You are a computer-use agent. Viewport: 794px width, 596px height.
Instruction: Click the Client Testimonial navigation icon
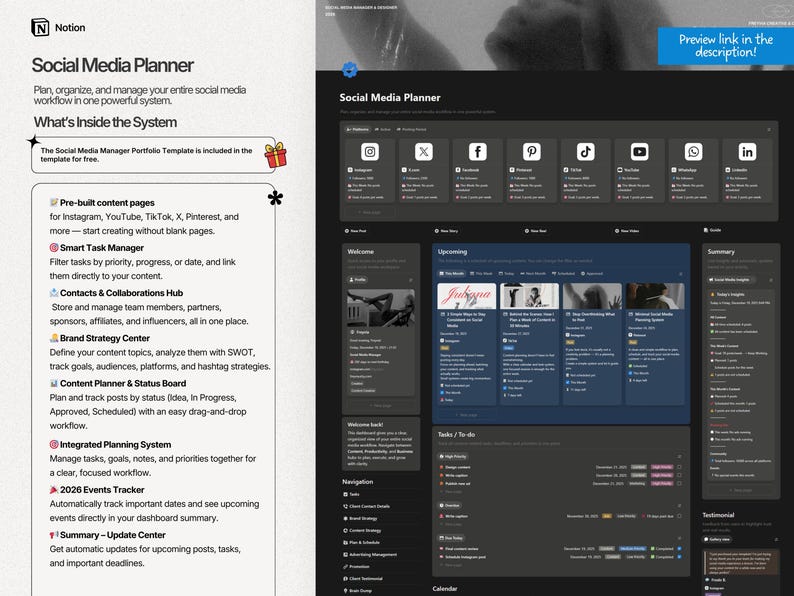(x=345, y=579)
